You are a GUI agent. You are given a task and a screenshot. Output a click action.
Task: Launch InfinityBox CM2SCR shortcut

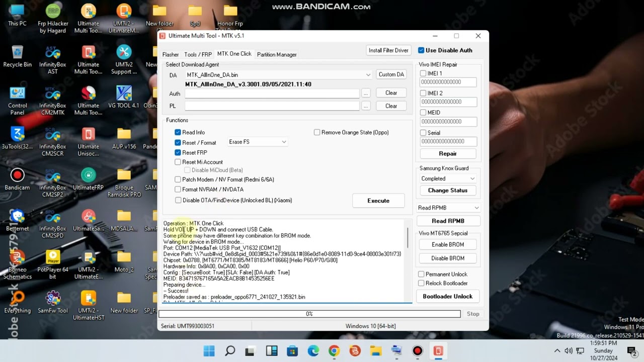click(53, 142)
